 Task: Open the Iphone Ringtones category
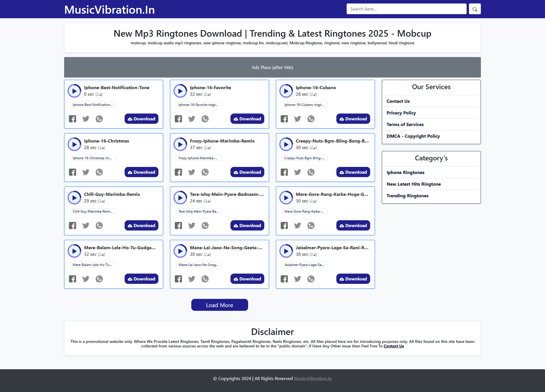[405, 173]
